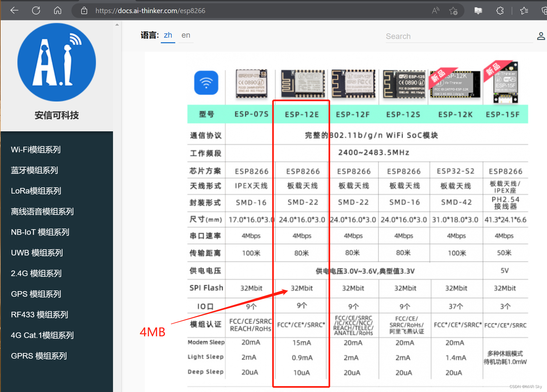Focus the Search input field
The height and width of the screenshot is (392, 547).
pos(459,36)
